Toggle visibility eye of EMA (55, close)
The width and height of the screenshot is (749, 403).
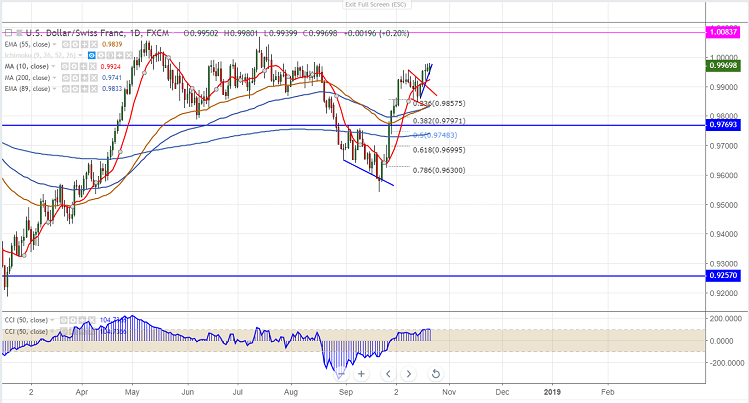pyautogui.click(x=66, y=44)
